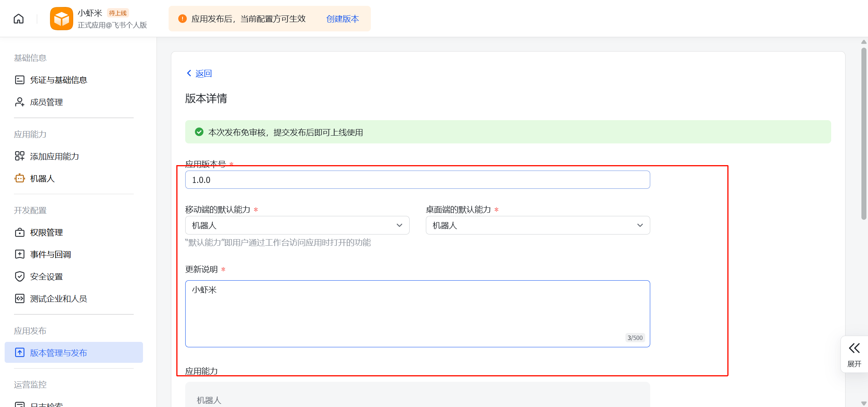
Task: Open 事件与回调 menu item
Action: (50, 254)
